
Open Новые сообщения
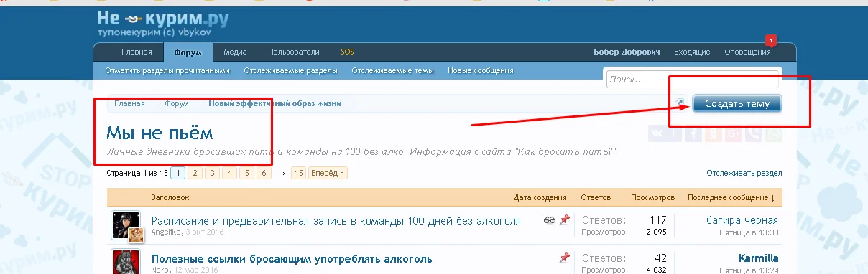coord(480,71)
